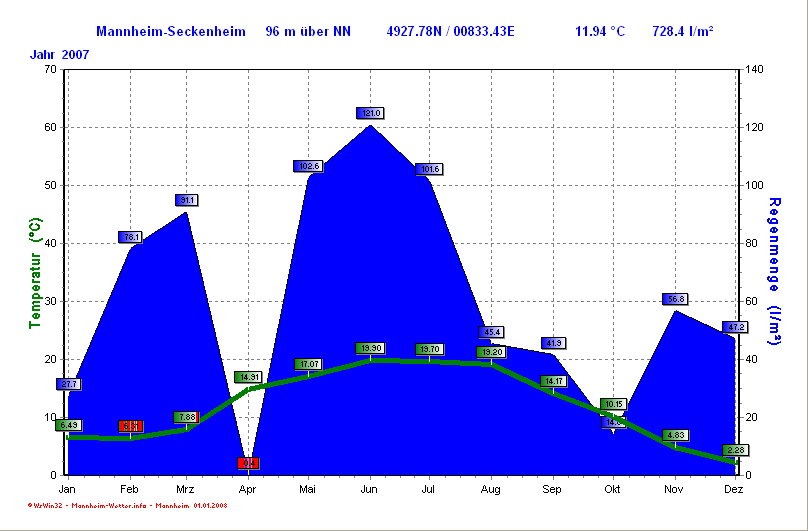Click the red WsWin32 Mannheim-Wetter.info footer text

coord(128,506)
